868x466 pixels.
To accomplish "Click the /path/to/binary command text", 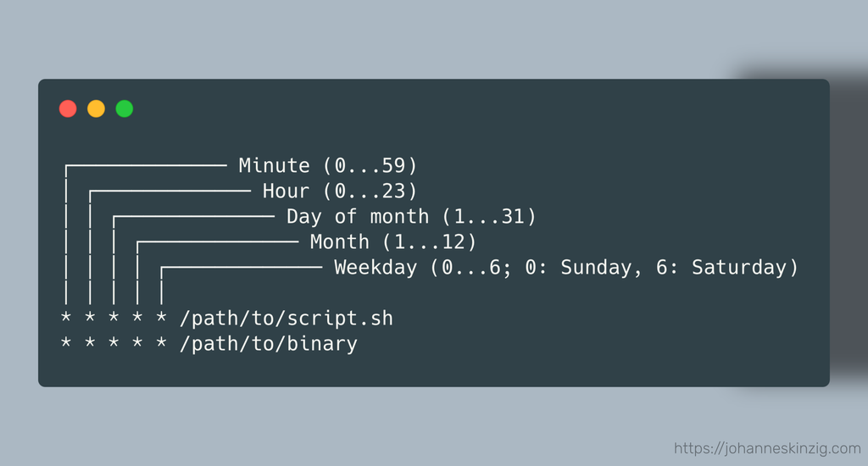I will click(x=269, y=344).
